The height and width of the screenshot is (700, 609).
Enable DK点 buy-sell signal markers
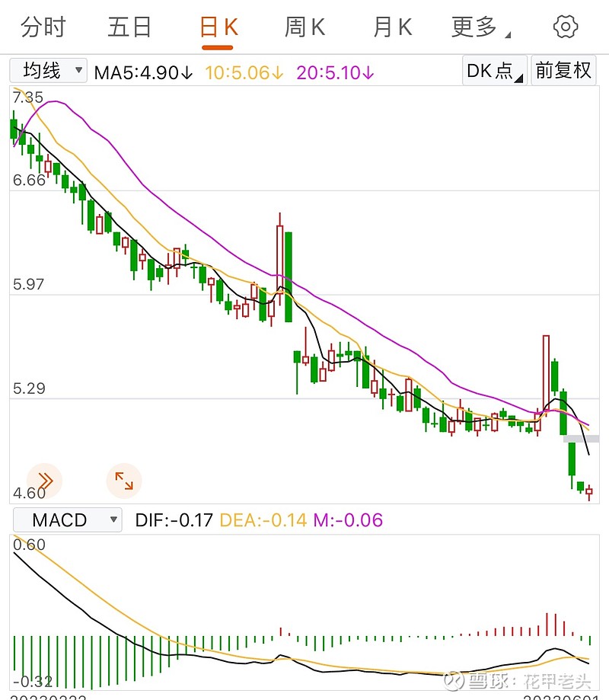pyautogui.click(x=493, y=70)
